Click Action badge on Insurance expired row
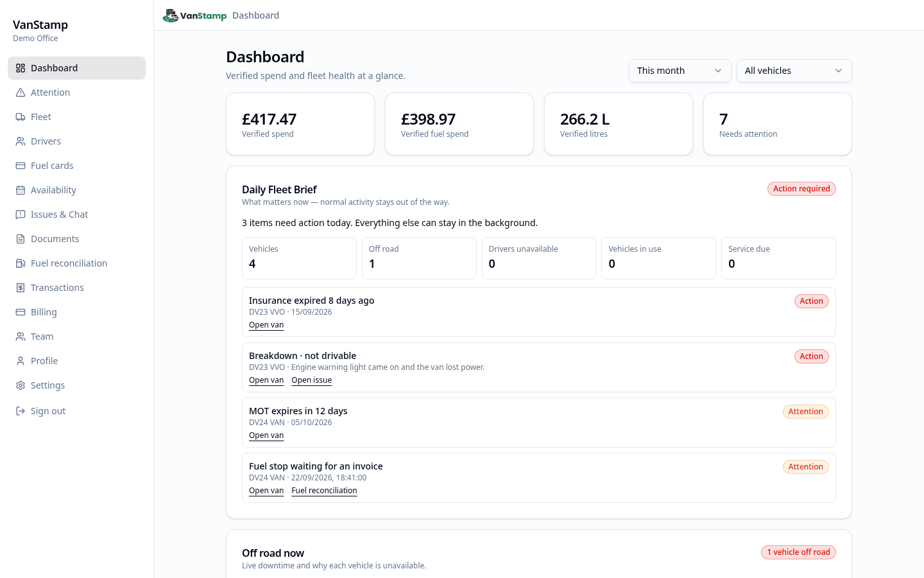 click(812, 301)
